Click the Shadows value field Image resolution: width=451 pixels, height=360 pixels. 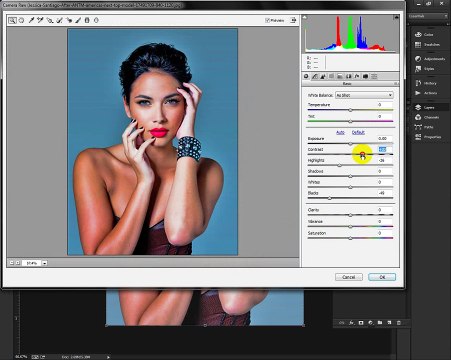click(x=385, y=171)
